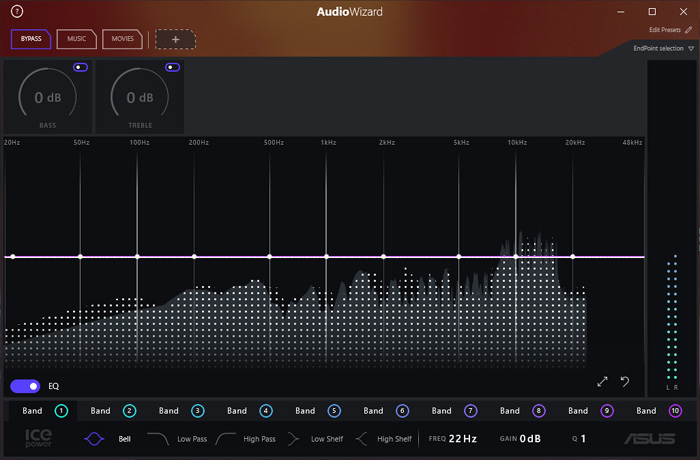Click the EQ node at 50Hz line
The height and width of the screenshot is (460, 700).
[80, 256]
